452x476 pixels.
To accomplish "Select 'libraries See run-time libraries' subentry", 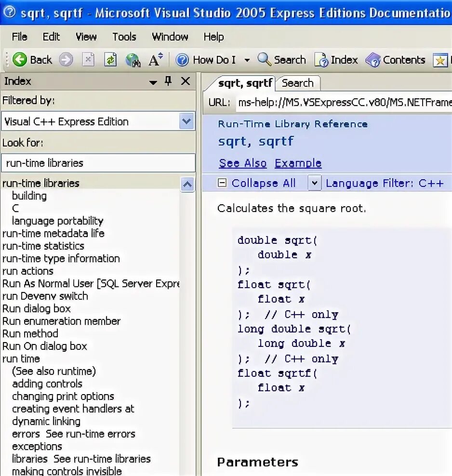I will [x=81, y=459].
